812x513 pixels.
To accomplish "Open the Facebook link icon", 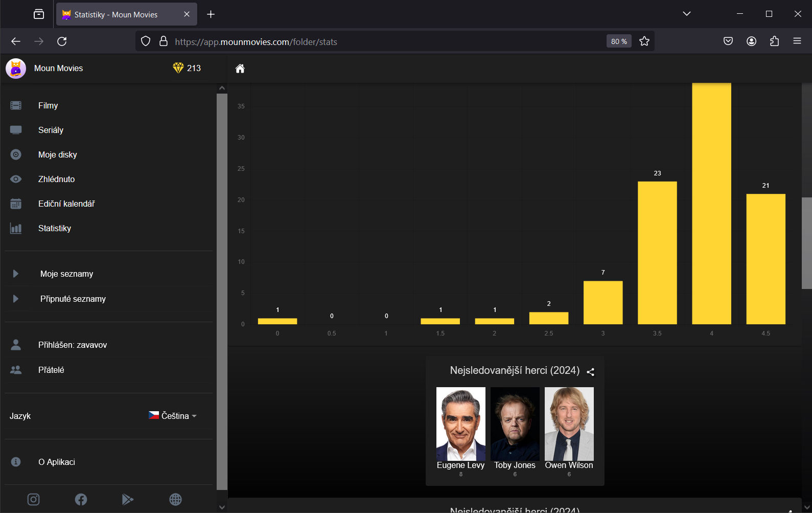I will click(81, 499).
